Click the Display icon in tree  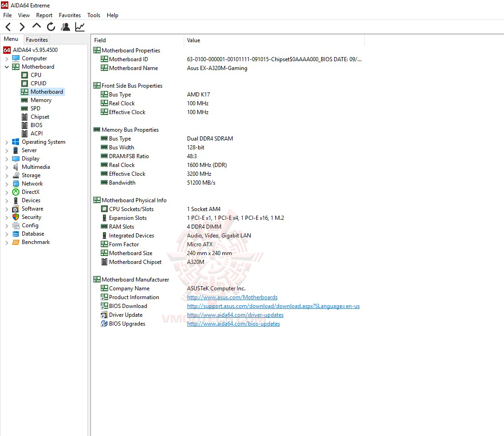click(x=16, y=159)
